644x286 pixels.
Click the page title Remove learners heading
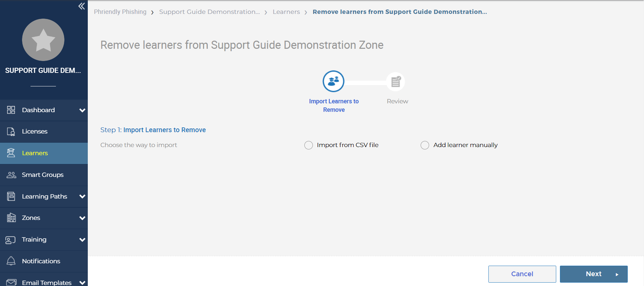pos(242,45)
